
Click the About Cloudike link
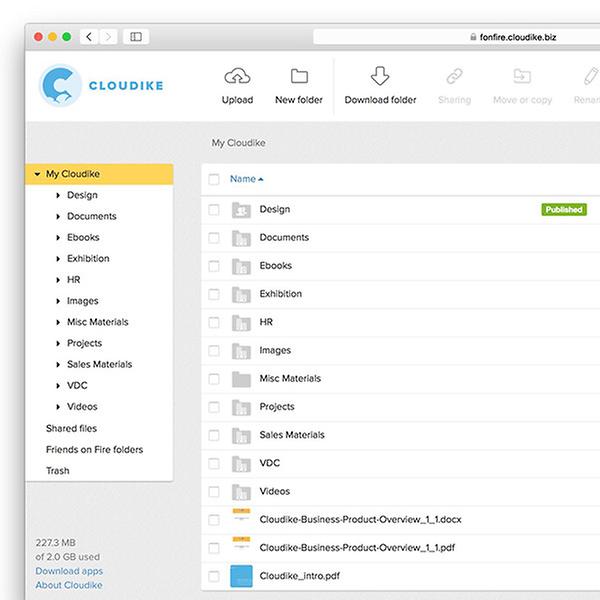click(x=69, y=585)
